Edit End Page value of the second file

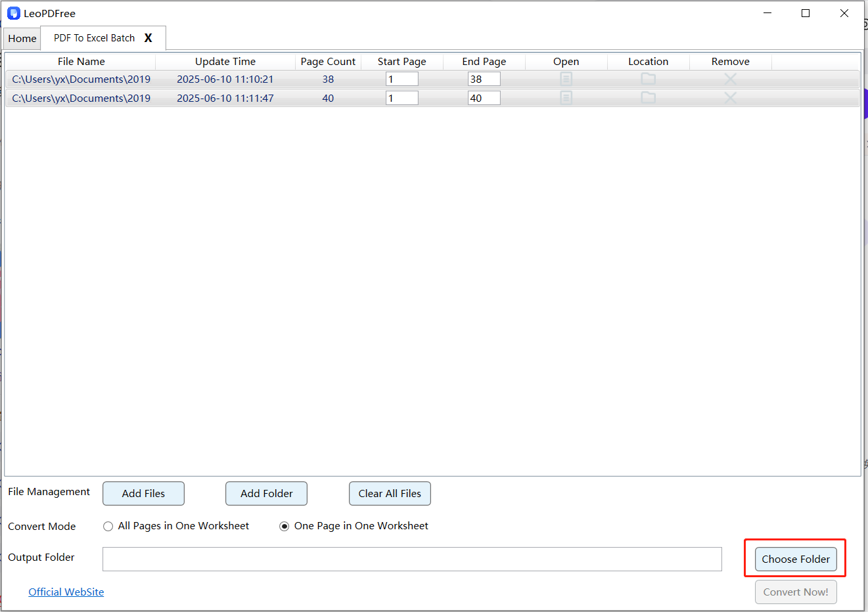[484, 97]
